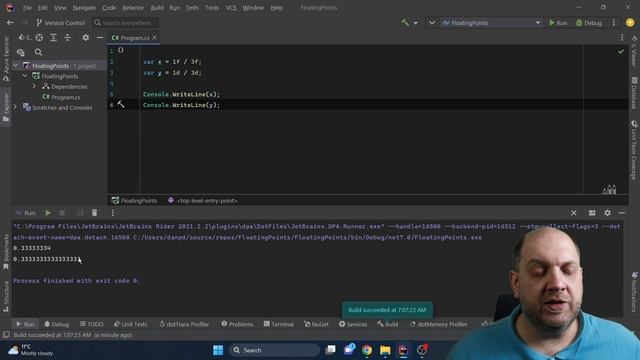640x360 pixels.
Task: Open the Navigate menu
Action: [x=84, y=8]
